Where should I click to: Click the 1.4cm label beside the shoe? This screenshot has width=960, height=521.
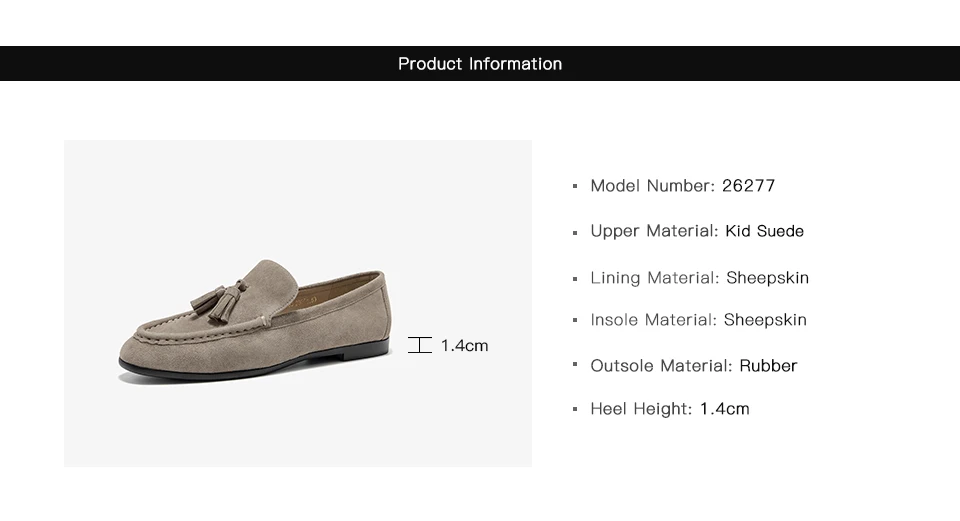point(465,346)
